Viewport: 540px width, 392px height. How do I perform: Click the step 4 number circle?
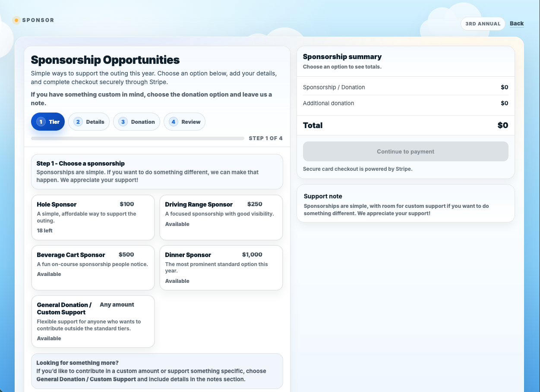pos(174,122)
